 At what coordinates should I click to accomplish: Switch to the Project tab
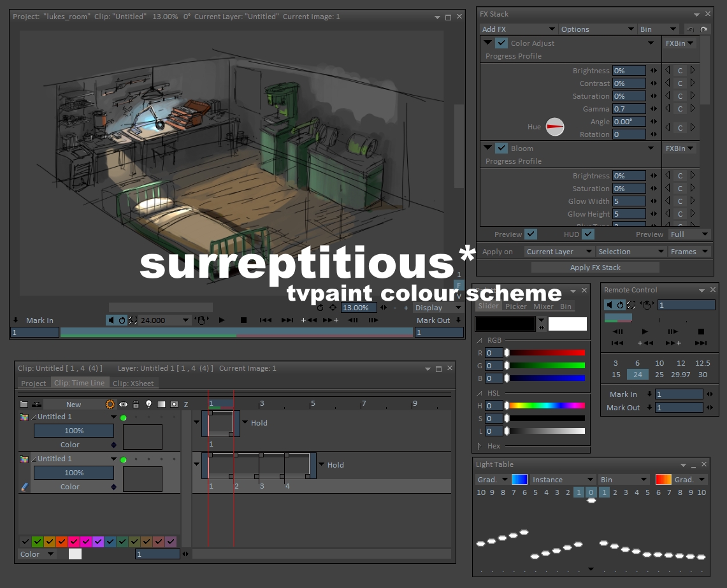point(33,384)
